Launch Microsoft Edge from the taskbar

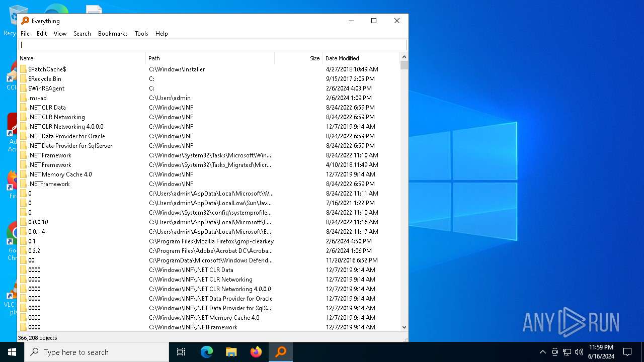click(207, 352)
